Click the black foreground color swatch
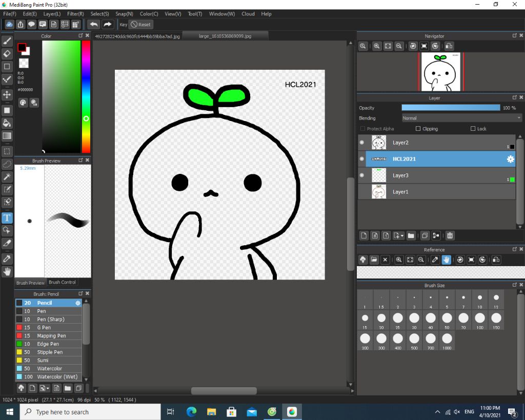525x420 pixels. [x=22, y=48]
